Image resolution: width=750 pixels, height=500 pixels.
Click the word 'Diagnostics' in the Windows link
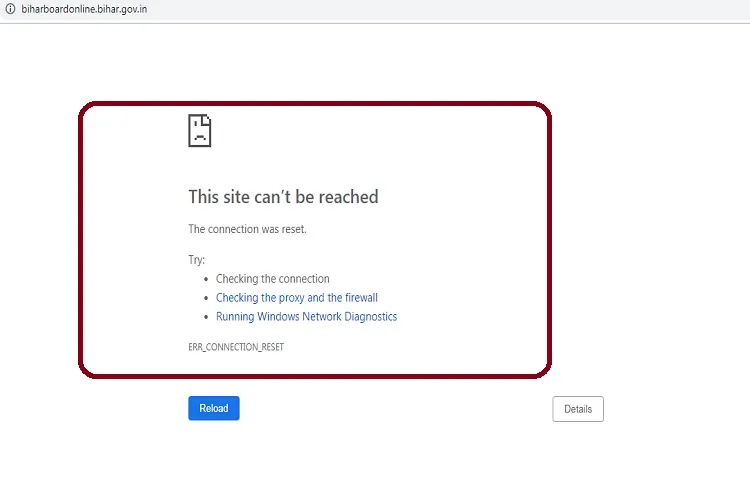click(x=369, y=317)
